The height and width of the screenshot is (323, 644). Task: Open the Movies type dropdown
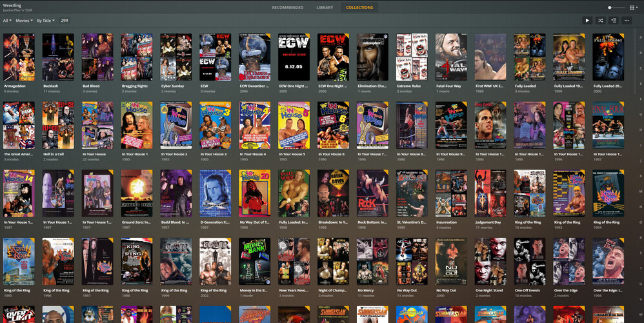25,21
